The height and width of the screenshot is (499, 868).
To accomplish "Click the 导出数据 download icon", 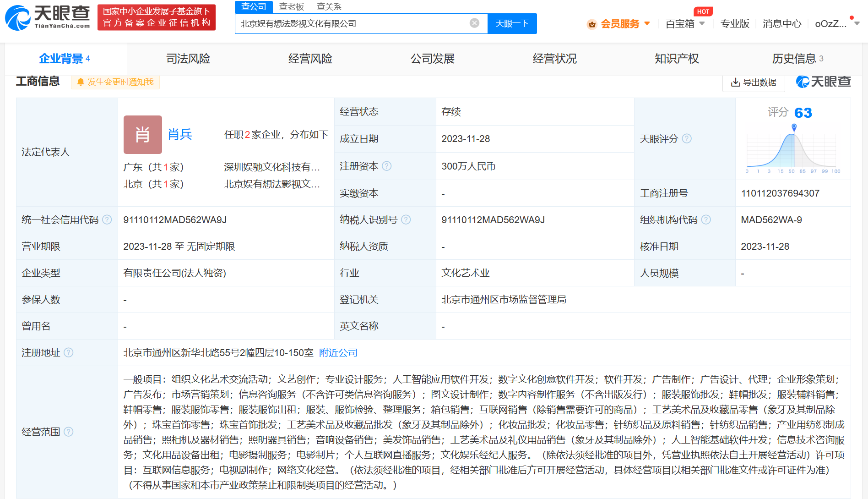I will pyautogui.click(x=736, y=82).
